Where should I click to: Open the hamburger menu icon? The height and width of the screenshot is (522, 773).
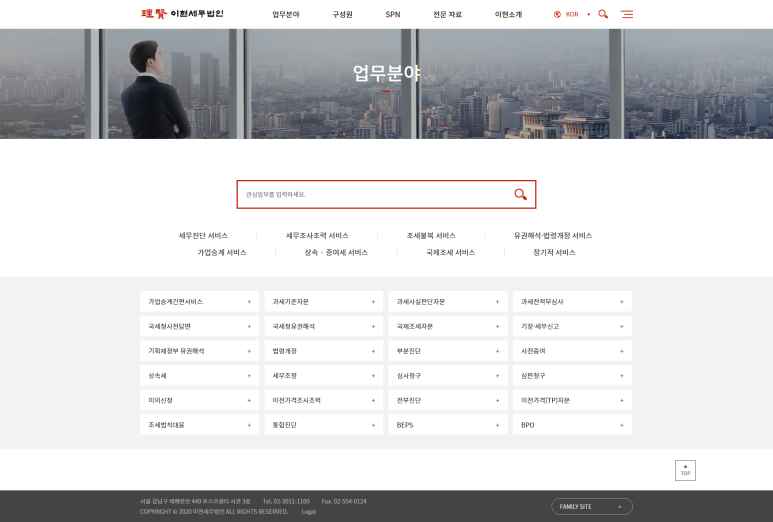coord(627,14)
